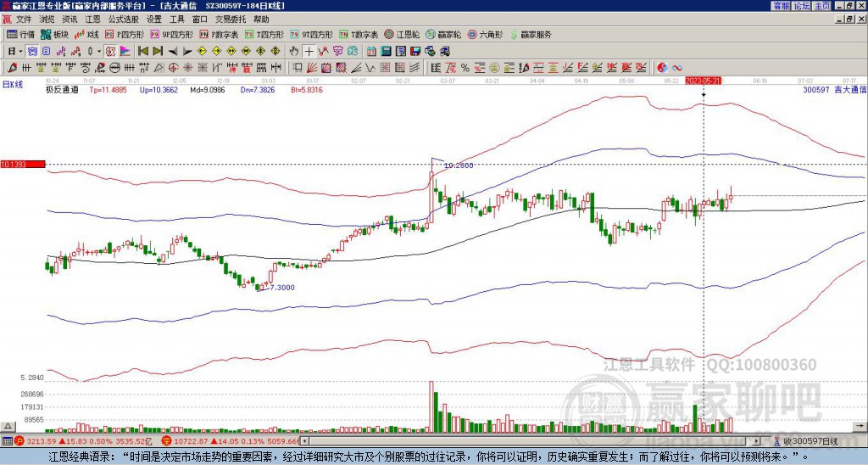Select the red pencil drawing tool

12,68
